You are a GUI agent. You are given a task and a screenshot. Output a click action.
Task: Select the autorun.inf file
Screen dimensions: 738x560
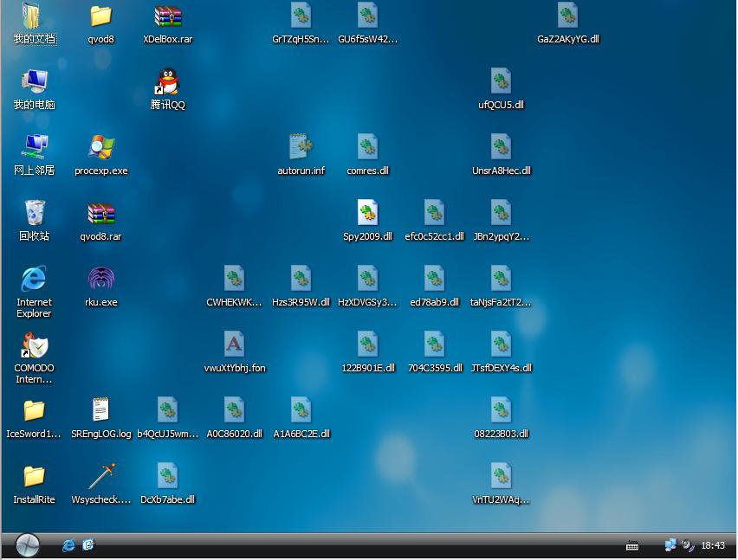click(301, 149)
